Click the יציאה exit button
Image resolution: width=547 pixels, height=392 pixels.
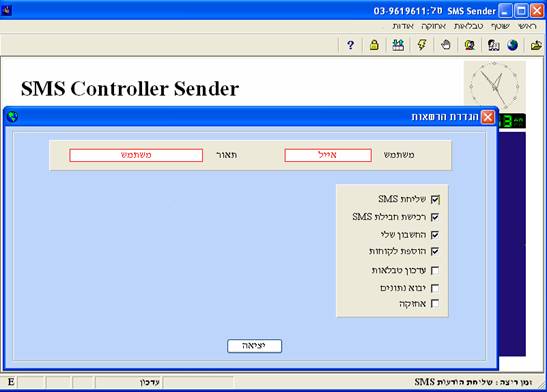254,346
